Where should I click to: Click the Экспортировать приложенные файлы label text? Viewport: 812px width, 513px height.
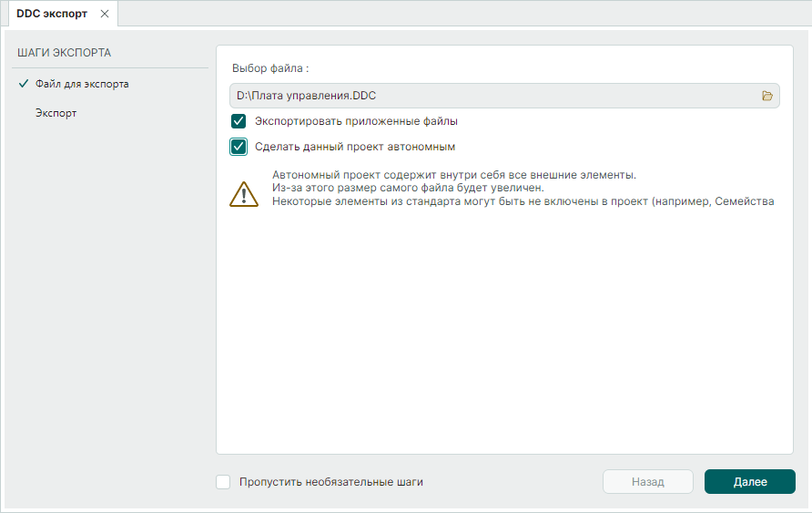click(356, 120)
